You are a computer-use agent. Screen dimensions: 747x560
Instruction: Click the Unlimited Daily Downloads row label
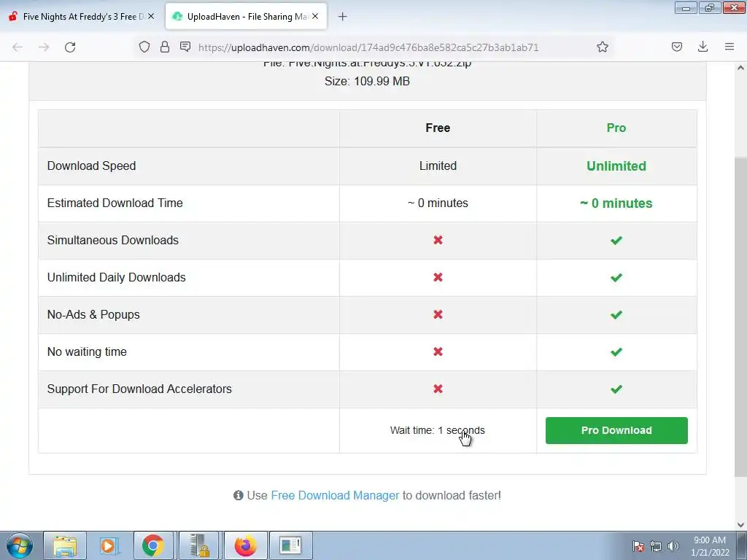[116, 277]
